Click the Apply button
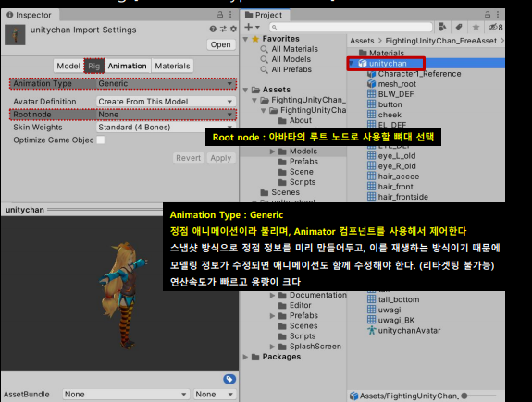The width and height of the screenshot is (532, 402). [220, 158]
